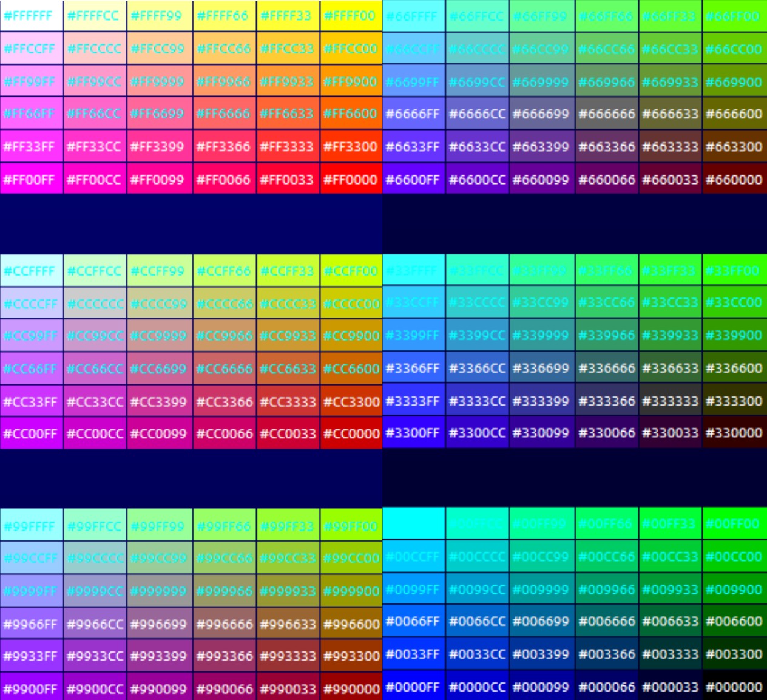Pick the #660000 maroon swatch
Image resolution: width=767 pixels, height=700 pixels.
pyautogui.click(x=734, y=179)
